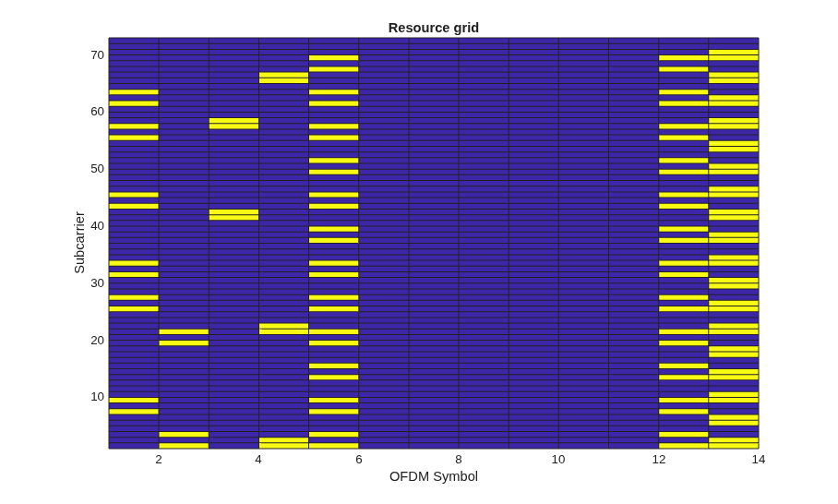Screen dimensions: 838x504
Task: Click subcarrier-axis tick label "40"
Action: pyautogui.click(x=97, y=226)
